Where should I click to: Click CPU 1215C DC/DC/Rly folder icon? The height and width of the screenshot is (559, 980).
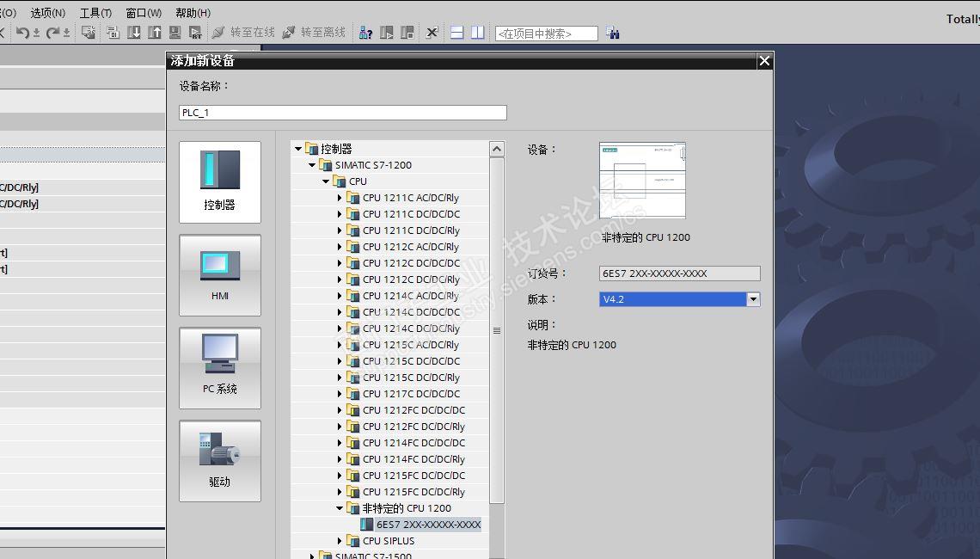tap(354, 377)
